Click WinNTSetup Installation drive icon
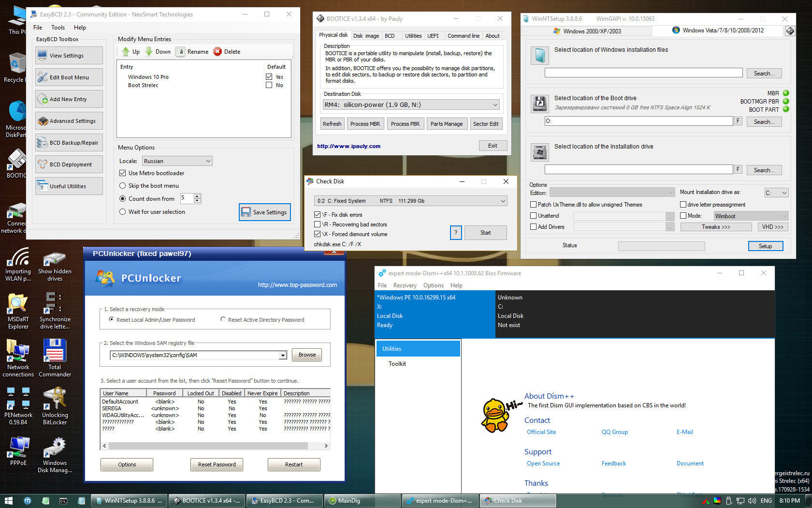 click(x=539, y=152)
